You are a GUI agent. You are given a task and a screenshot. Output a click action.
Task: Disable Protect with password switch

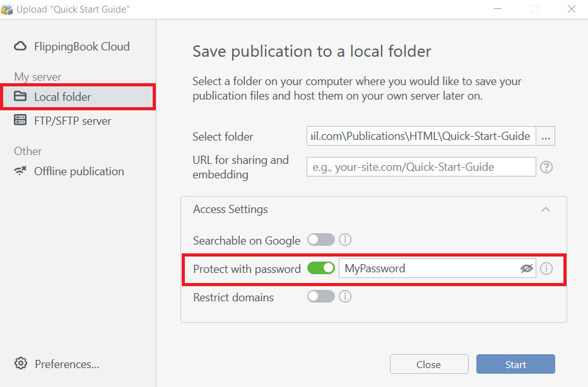[321, 269]
